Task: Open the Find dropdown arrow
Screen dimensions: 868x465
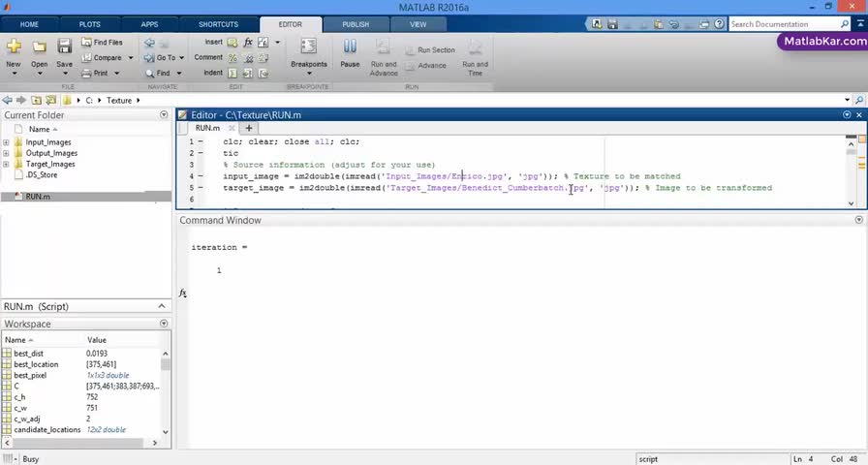Action: [x=179, y=73]
